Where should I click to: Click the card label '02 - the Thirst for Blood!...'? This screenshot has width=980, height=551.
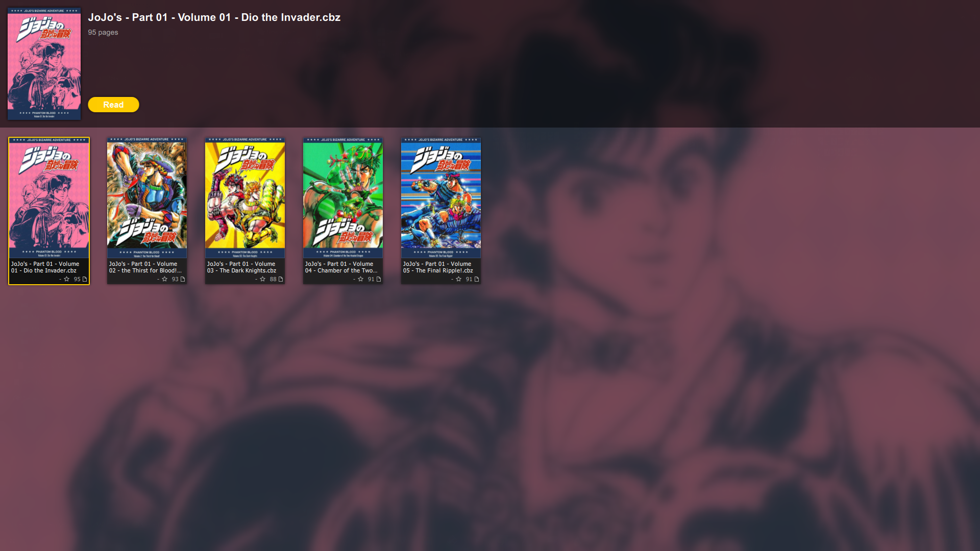[x=145, y=270]
